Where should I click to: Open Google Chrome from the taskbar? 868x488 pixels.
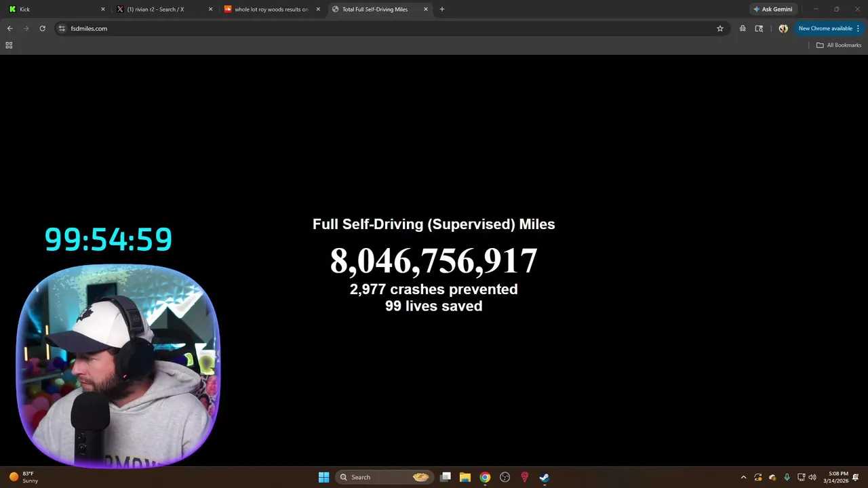[485, 477]
